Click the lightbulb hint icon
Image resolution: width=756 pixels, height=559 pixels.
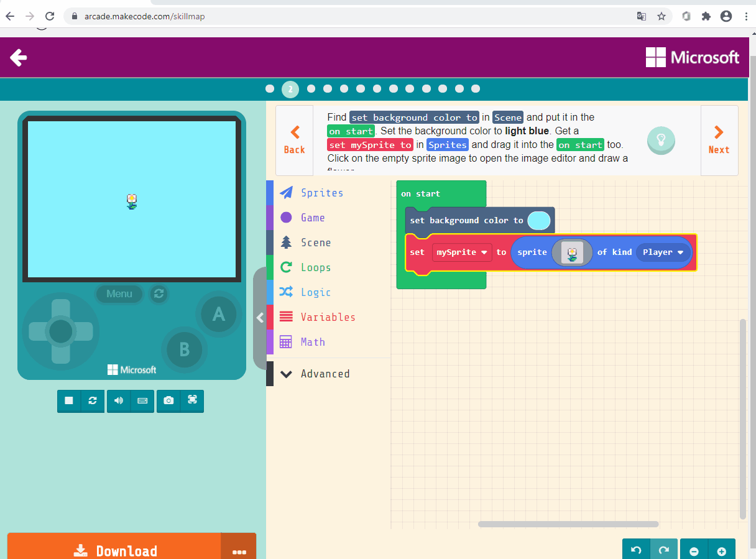pyautogui.click(x=661, y=141)
